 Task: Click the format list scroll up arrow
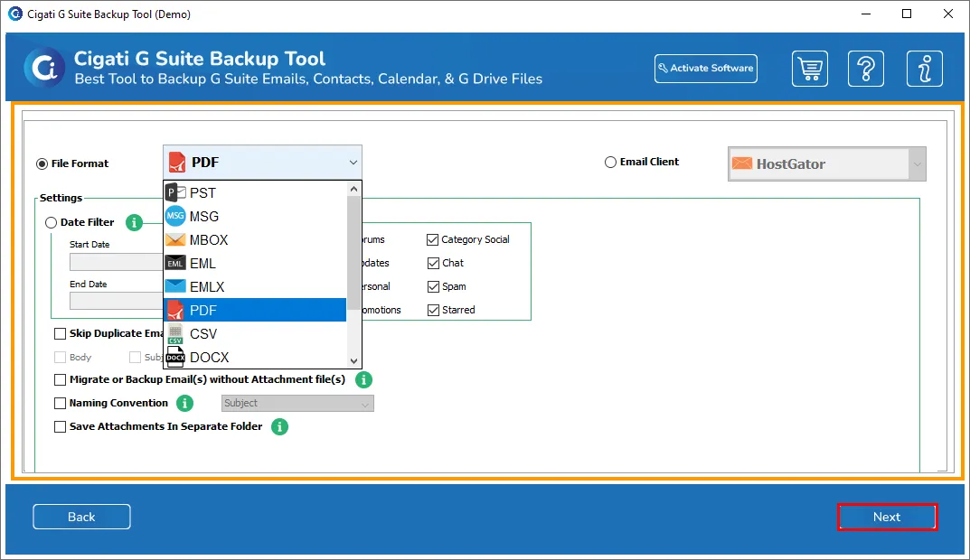(353, 189)
